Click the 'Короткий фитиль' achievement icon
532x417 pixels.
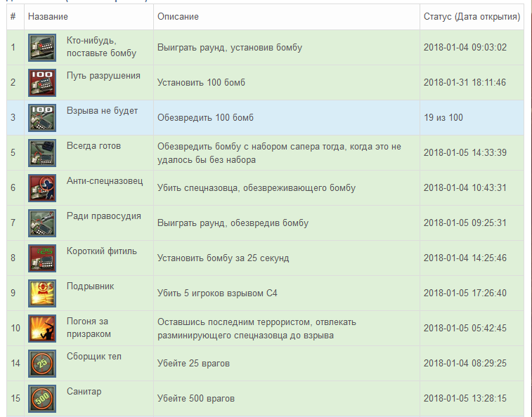click(42, 258)
